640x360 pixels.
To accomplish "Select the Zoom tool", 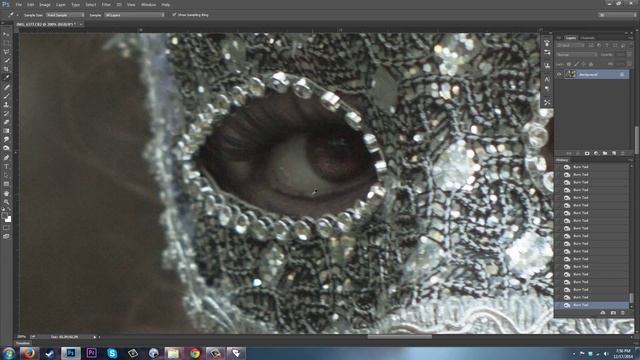I will pos(6,202).
